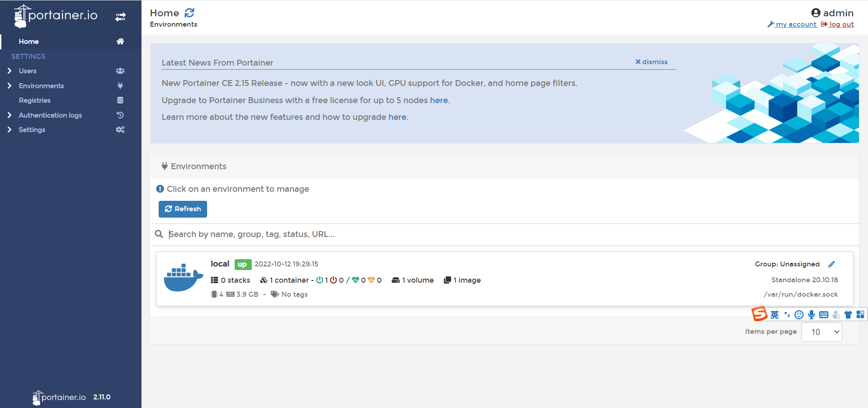868x408 pixels.
Task: Open Environments in settings sidebar
Action: 41,86
